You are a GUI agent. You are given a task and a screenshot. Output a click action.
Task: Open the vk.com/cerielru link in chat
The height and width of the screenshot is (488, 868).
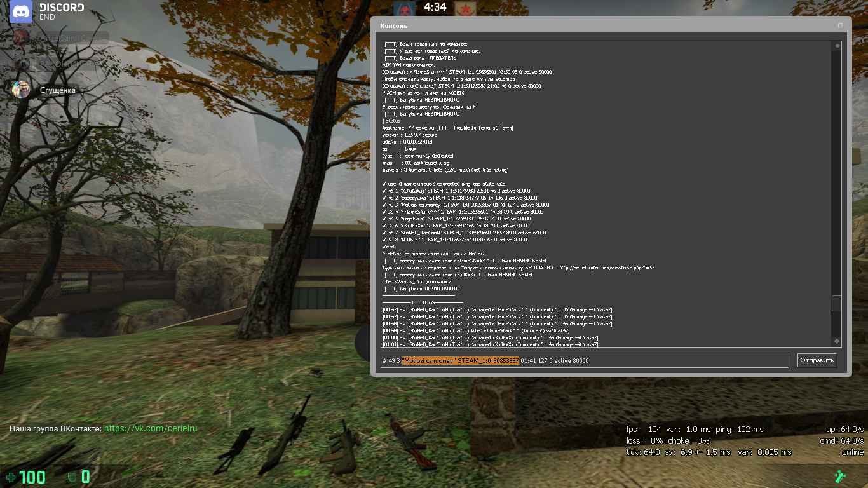(151, 429)
